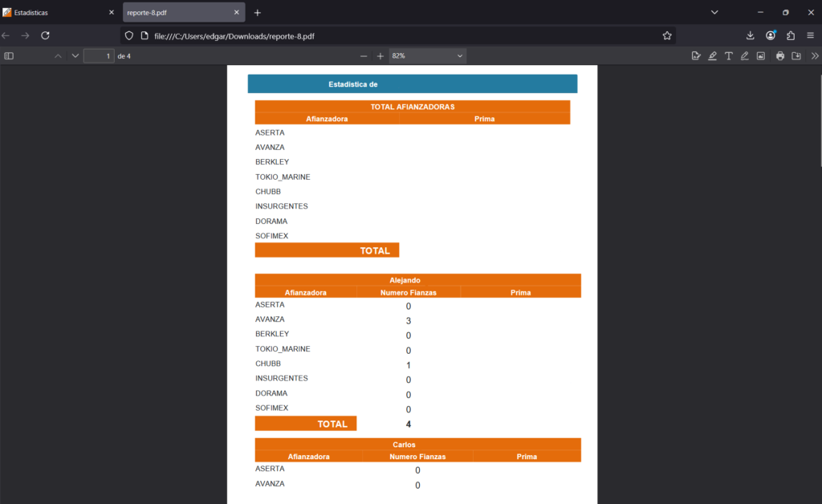Image resolution: width=822 pixels, height=504 pixels.
Task: Open the browser downloads panel
Action: click(x=751, y=35)
